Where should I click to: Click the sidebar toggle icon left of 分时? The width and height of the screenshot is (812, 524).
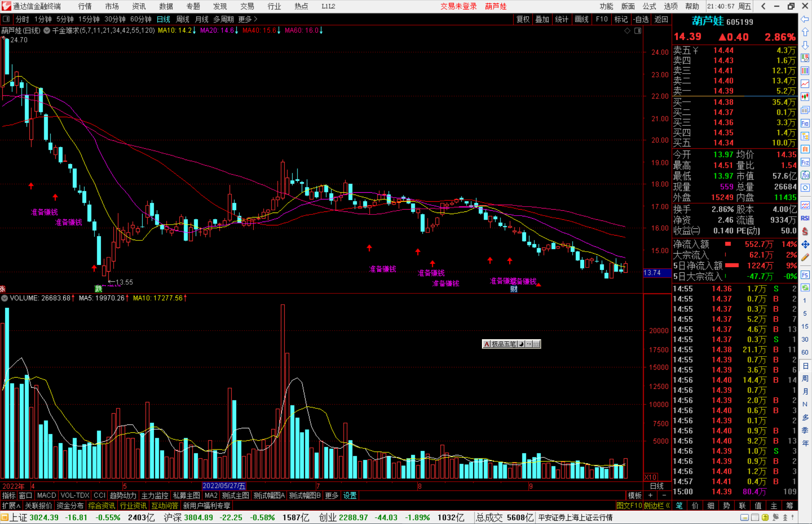coord(6,19)
